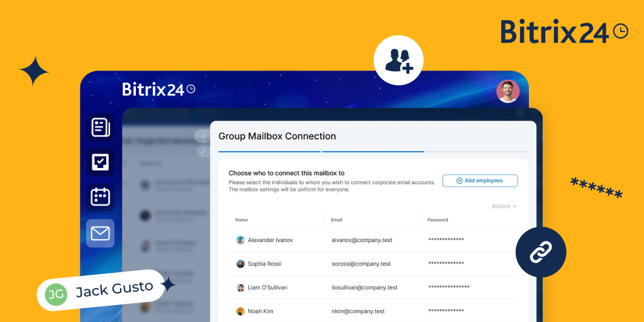Expand the Actions dropdown
Image resolution: width=644 pixels, height=322 pixels.
pos(504,206)
